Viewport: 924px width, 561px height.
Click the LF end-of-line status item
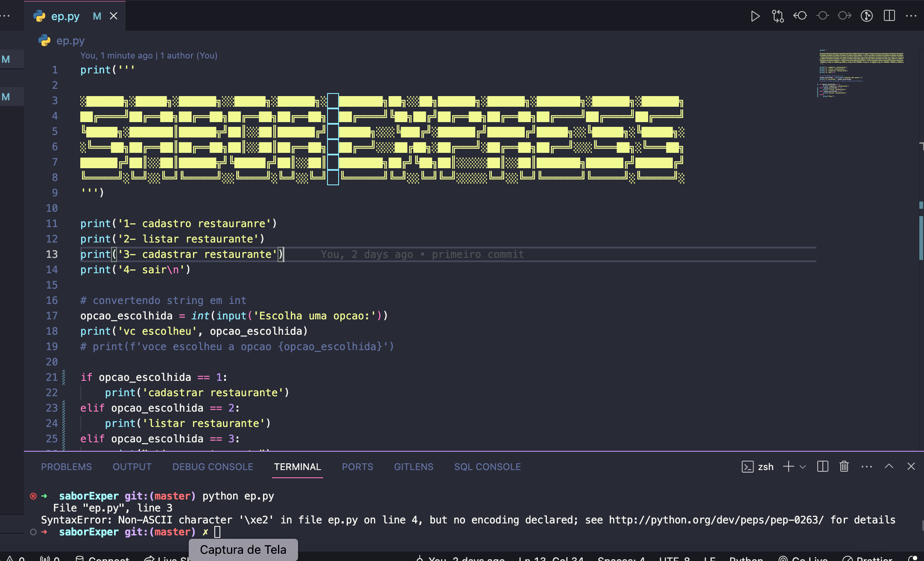(x=710, y=558)
